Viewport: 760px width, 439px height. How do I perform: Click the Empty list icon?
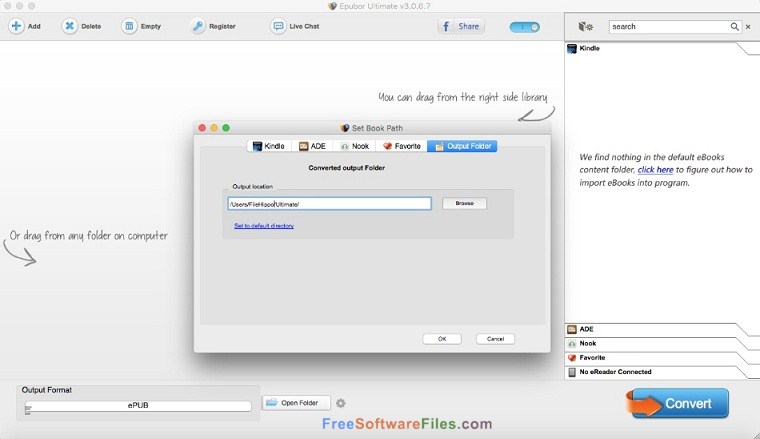click(129, 26)
